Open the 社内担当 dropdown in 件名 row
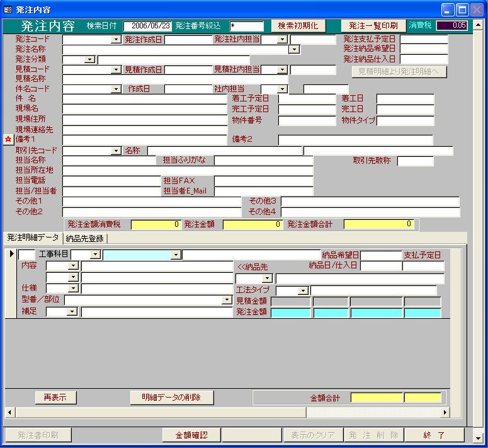 click(282, 89)
